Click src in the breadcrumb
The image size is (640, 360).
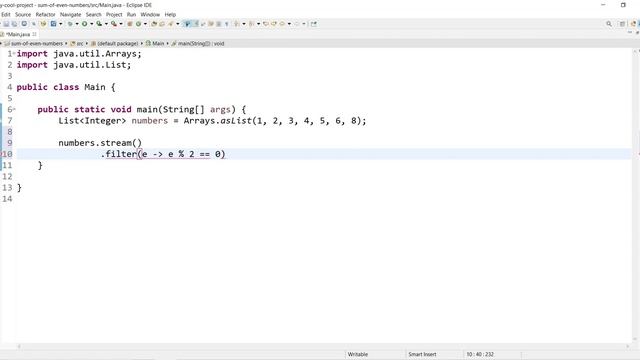(80, 43)
